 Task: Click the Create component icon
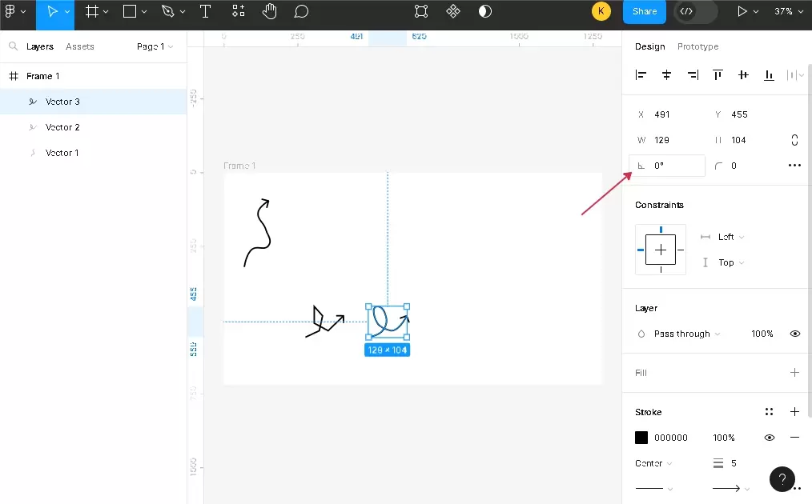(x=453, y=11)
